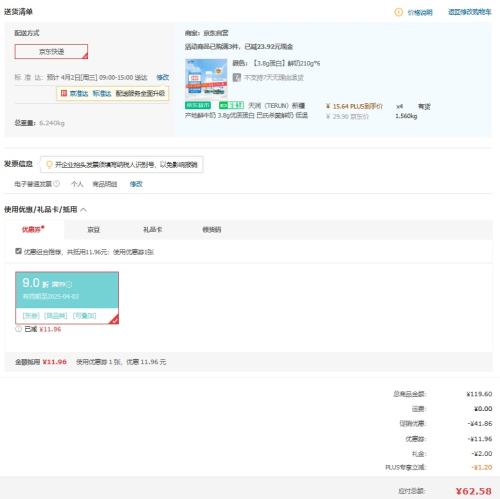The width and height of the screenshot is (500, 499).
Task: Toggle the 优惠组合推荐 checkbox
Action: 18,251
